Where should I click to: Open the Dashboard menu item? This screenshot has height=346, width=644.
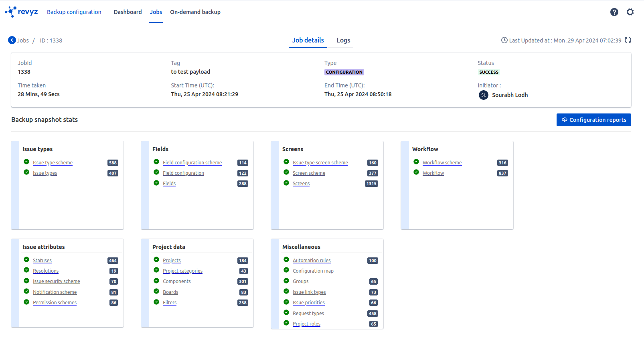point(128,12)
